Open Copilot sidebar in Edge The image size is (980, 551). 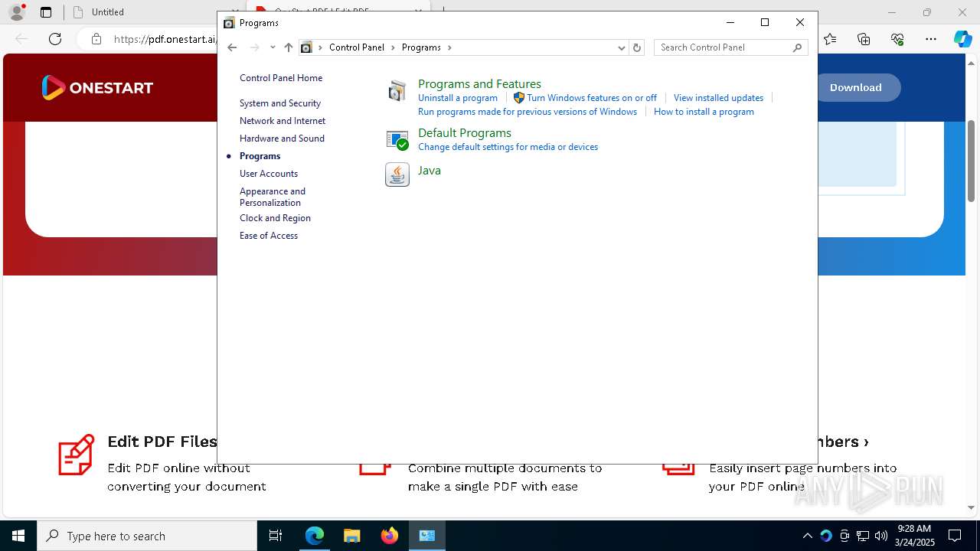962,39
